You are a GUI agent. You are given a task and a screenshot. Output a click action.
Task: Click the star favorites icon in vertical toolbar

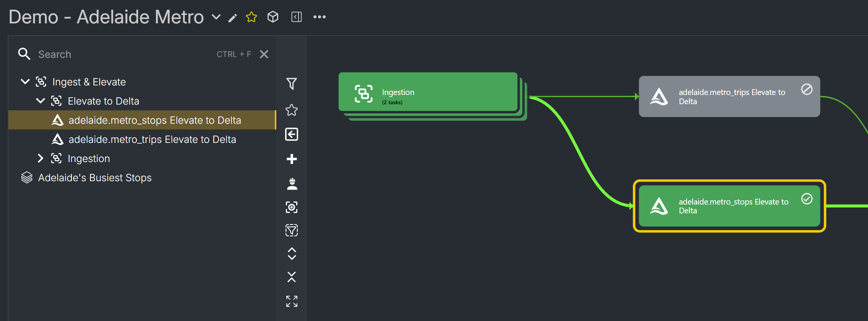click(292, 110)
